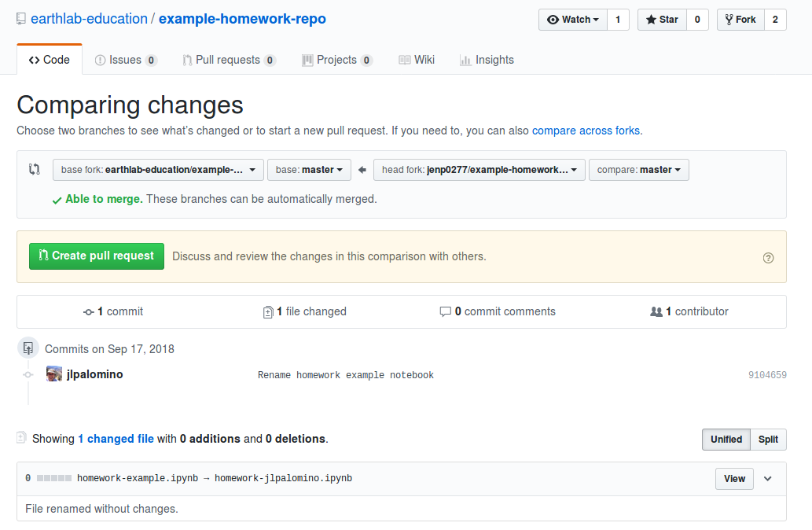Click the comment bubble icon by commit comments

445,311
